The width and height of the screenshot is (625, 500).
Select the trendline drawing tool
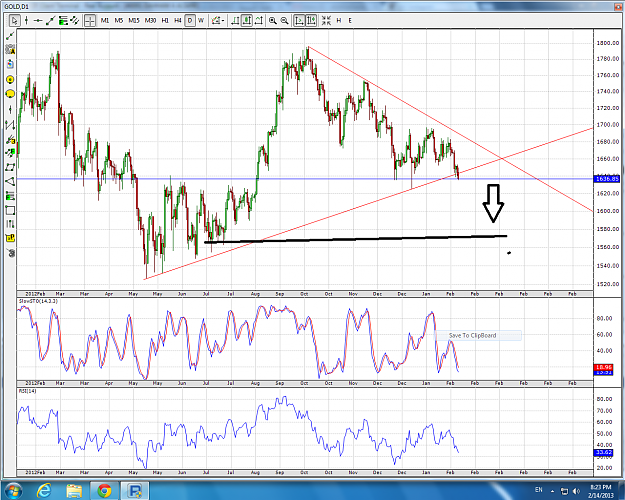[51, 20]
